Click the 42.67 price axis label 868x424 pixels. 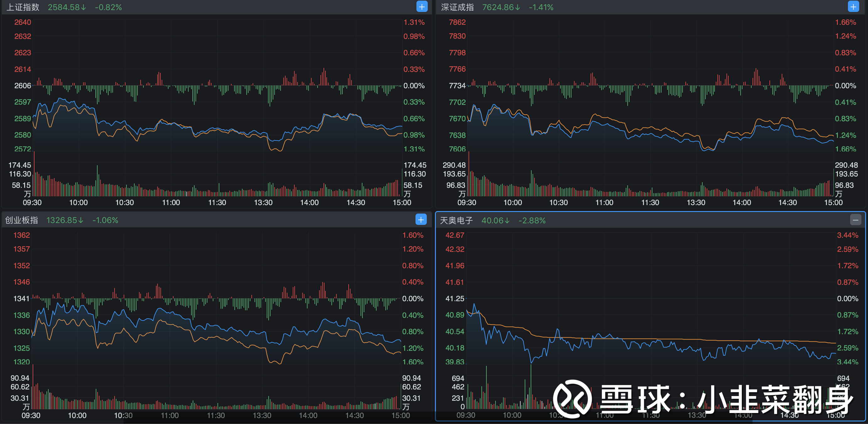(455, 235)
